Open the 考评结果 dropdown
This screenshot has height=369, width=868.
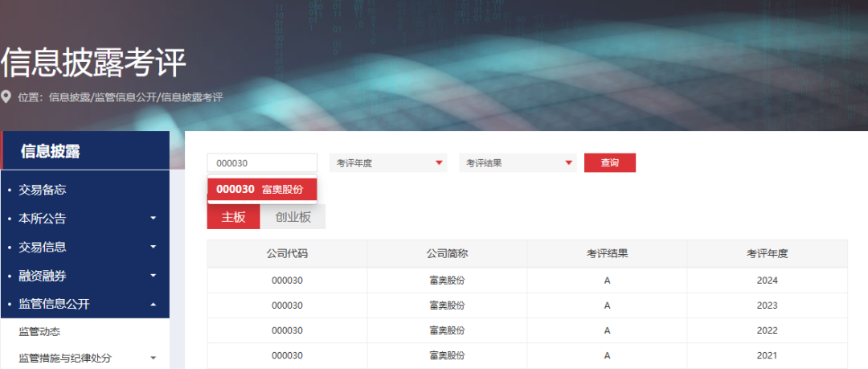[x=518, y=163]
